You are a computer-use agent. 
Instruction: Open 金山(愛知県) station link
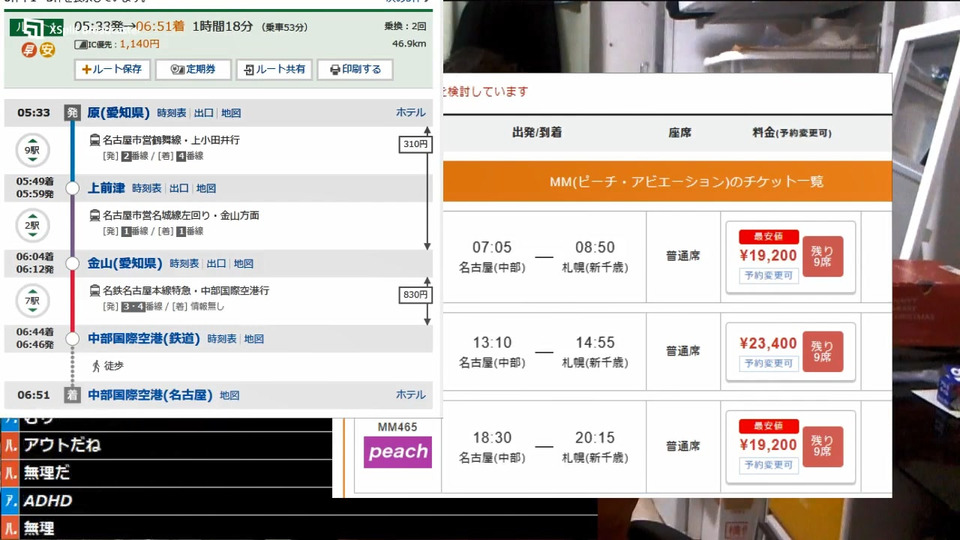point(125,263)
